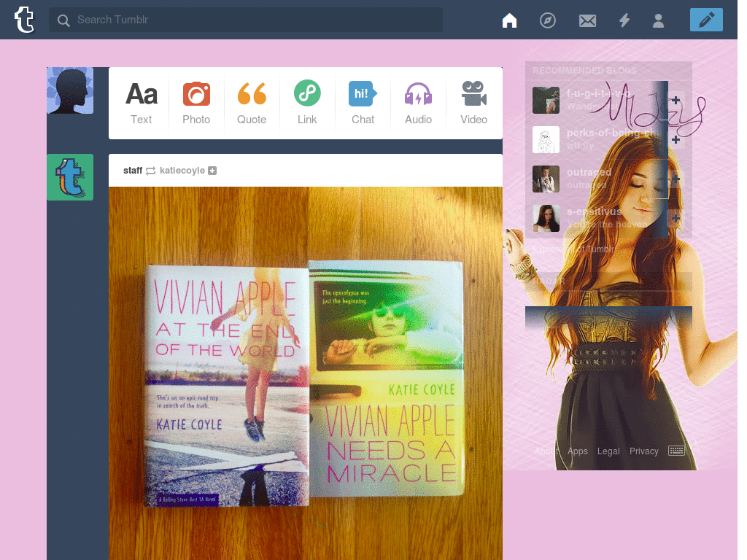Open the outraged blog avatar

pyautogui.click(x=546, y=179)
